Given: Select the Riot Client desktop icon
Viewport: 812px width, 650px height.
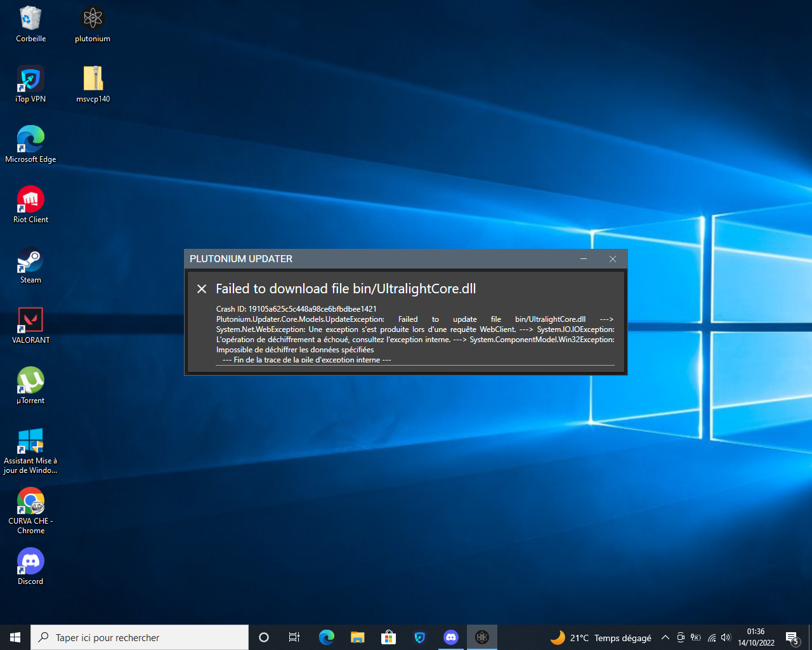Looking at the screenshot, I should tap(30, 205).
